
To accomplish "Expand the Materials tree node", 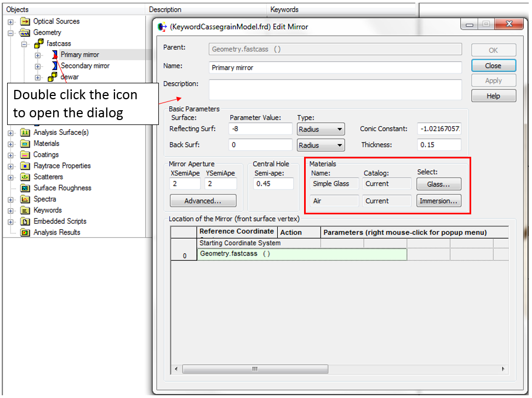I will click(10, 144).
